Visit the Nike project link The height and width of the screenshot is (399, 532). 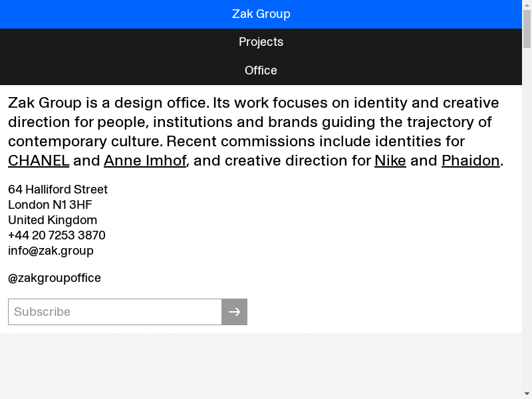390,160
